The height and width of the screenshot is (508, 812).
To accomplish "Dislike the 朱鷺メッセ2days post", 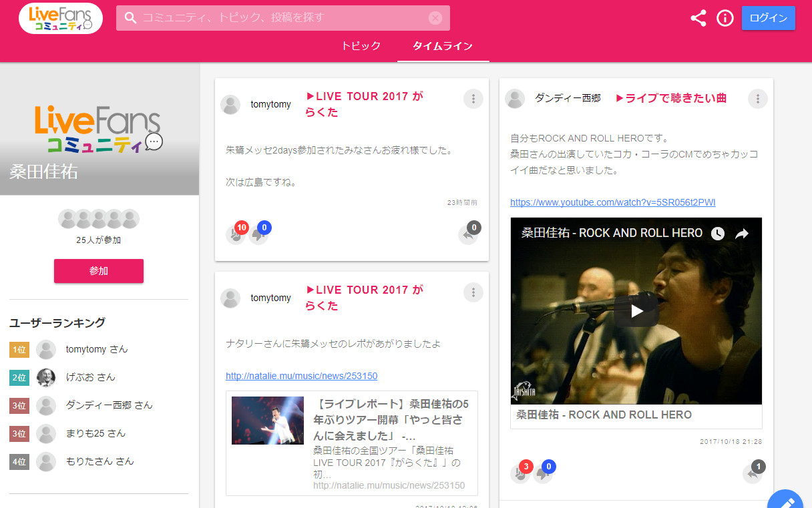I will click(259, 234).
